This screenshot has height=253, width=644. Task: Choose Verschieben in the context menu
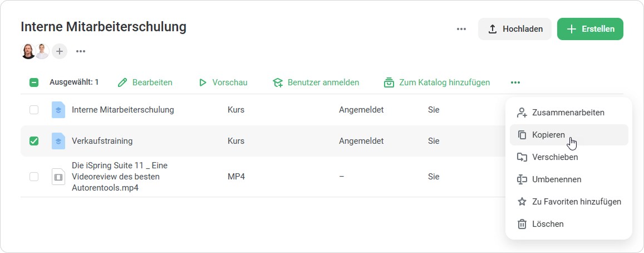555,157
